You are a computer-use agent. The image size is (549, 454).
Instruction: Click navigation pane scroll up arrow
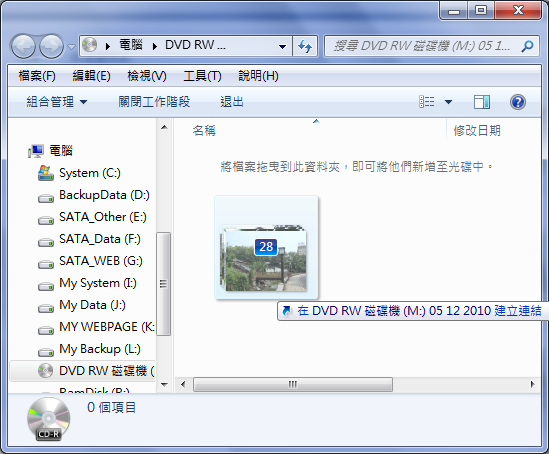click(164, 127)
